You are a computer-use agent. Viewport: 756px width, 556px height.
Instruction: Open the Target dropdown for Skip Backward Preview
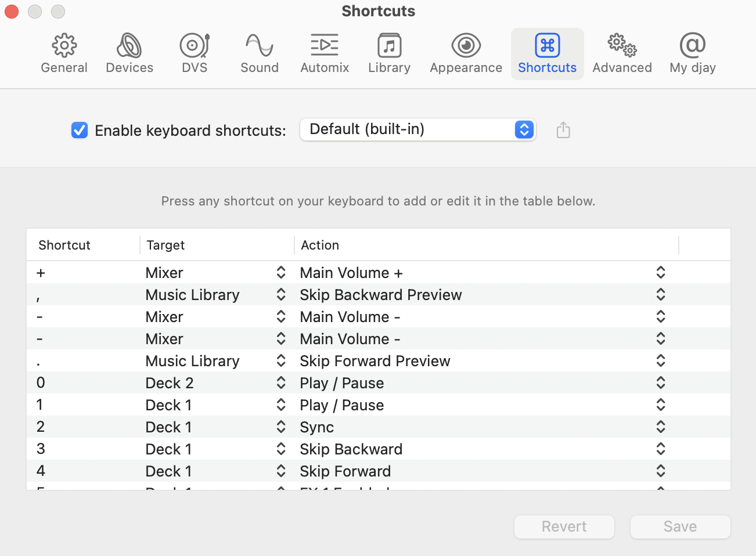pyautogui.click(x=280, y=294)
